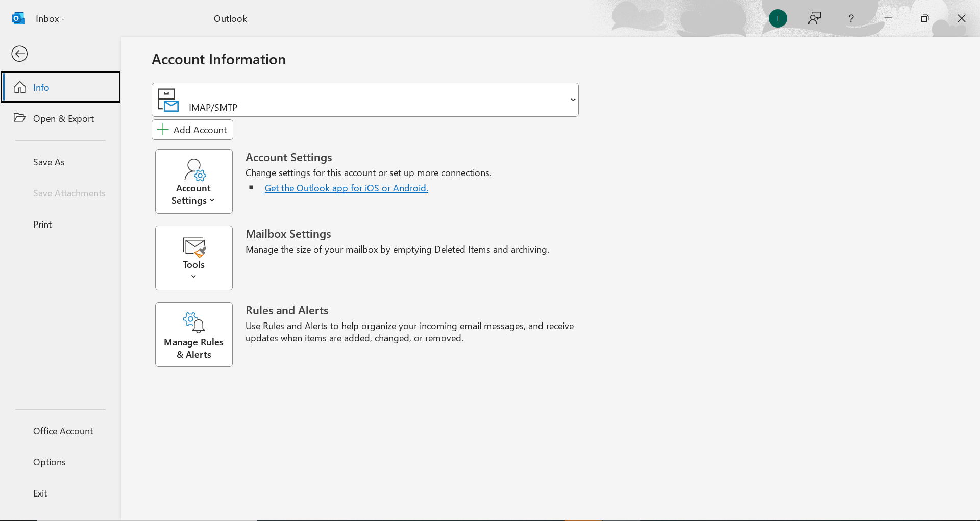Click the IMAP/SMTP mailbox account icon
Screen dimensions: 980x521
click(x=168, y=100)
